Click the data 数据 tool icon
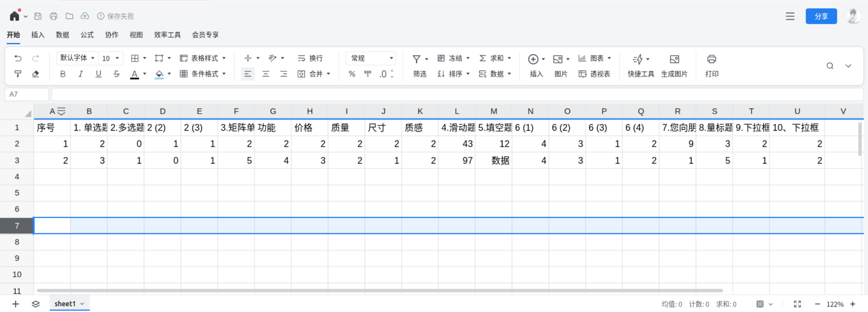Viewport: 868px width, 312px height. coord(483,74)
